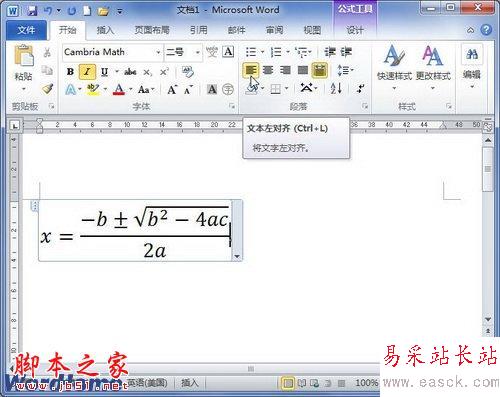Click the Open folder icon
The height and width of the screenshot is (397, 500).
(x=103, y=11)
